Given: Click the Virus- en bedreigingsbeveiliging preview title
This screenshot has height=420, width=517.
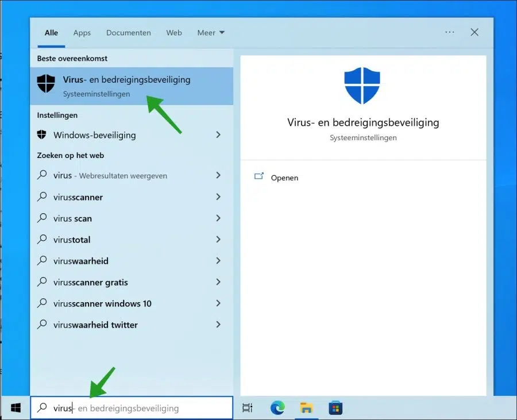Looking at the screenshot, I should click(x=363, y=122).
